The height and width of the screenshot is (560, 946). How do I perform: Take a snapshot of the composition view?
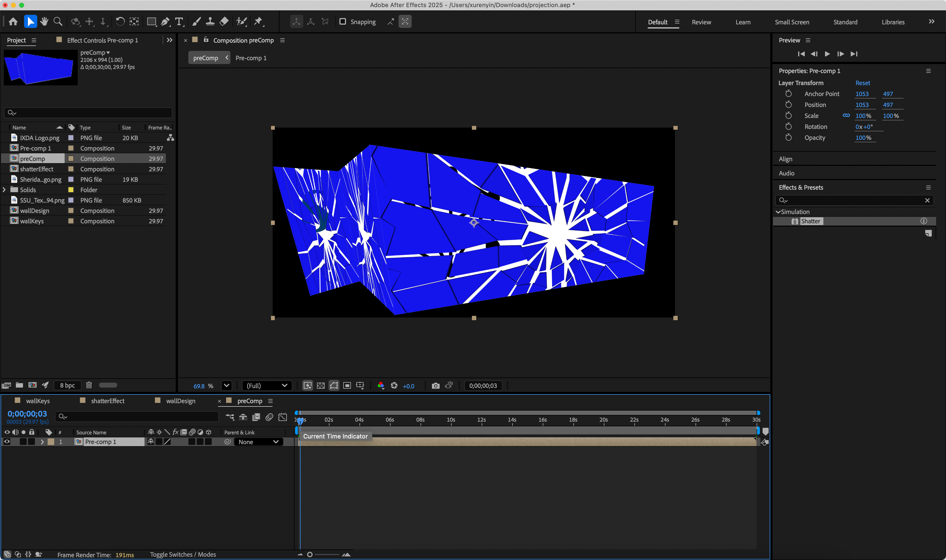pos(435,386)
